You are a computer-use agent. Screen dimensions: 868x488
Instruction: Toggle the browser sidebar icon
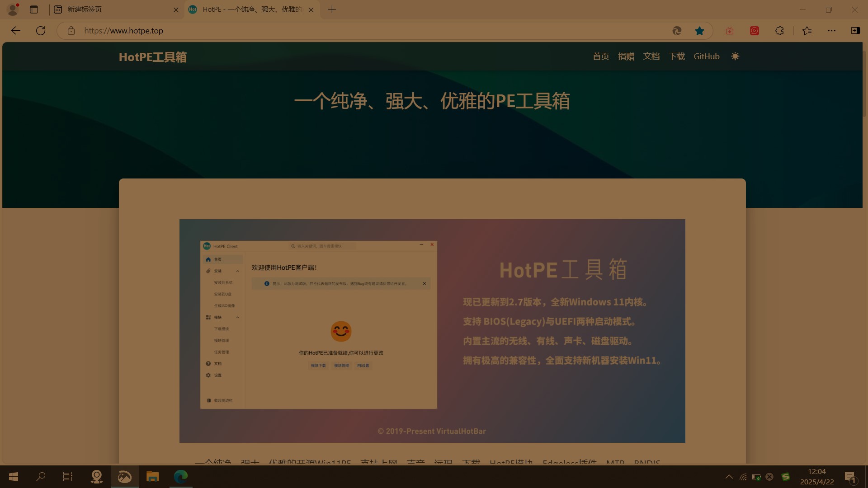pyautogui.click(x=855, y=31)
